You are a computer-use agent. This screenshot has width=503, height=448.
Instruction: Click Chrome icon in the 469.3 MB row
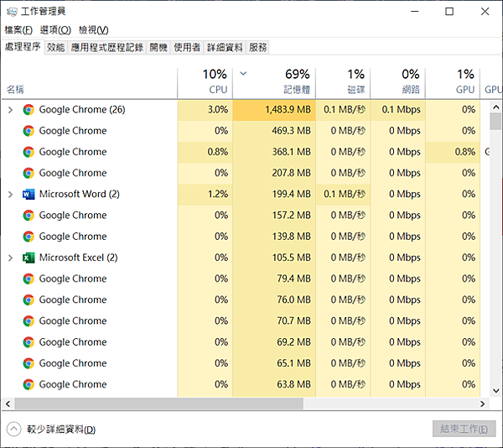[x=29, y=131]
